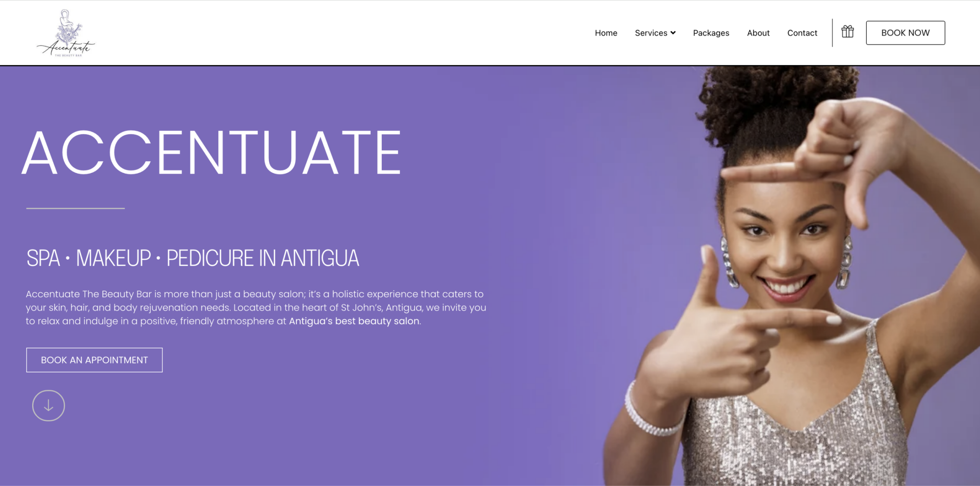980x486 pixels.
Task: Open the Contact menu item
Action: click(802, 33)
